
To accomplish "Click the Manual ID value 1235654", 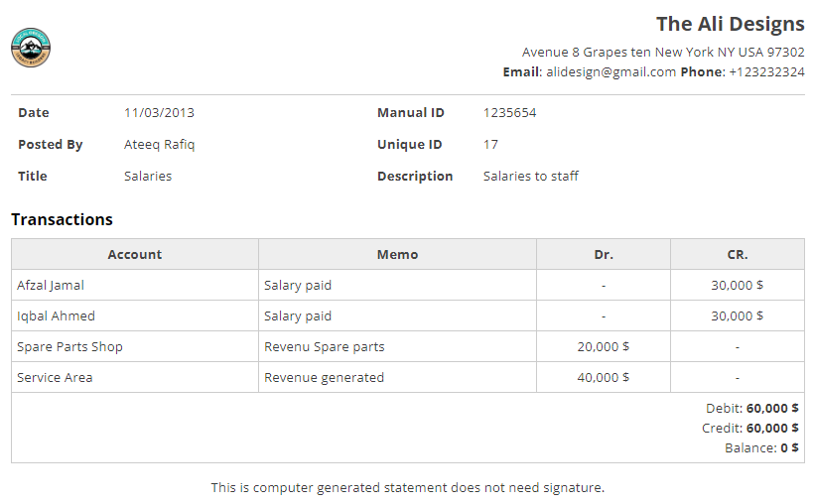I will [509, 112].
